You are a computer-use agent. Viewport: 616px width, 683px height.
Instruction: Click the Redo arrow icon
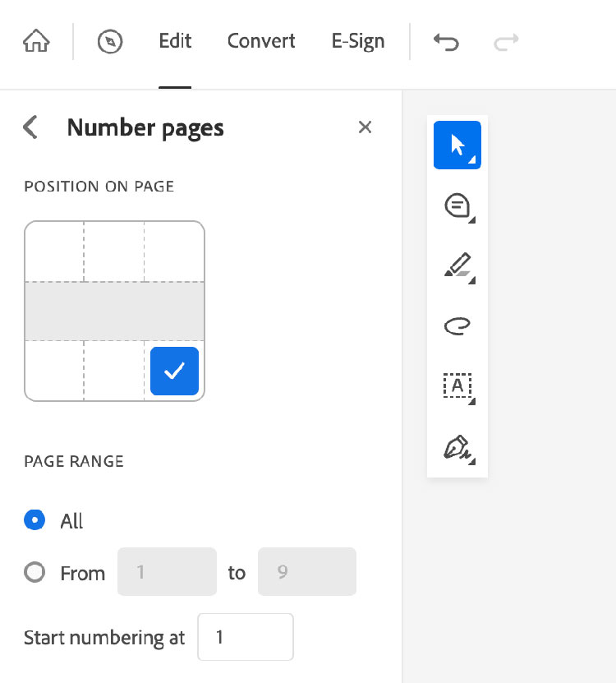(506, 42)
